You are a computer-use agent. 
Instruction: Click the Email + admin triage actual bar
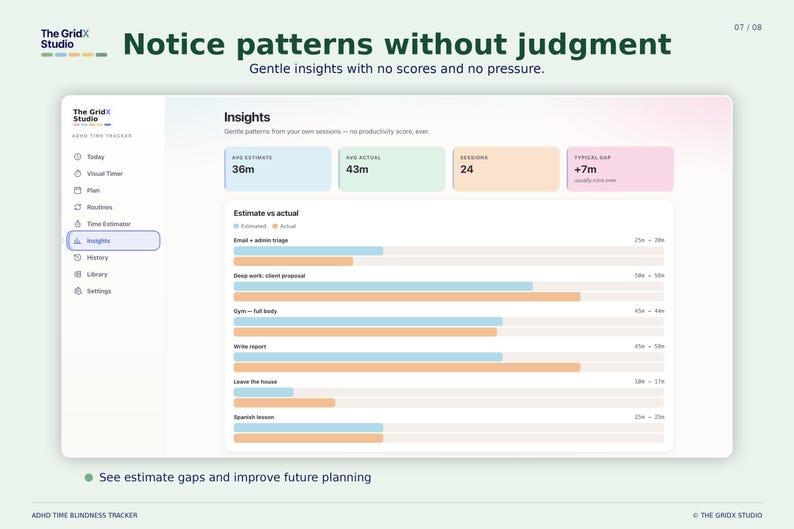coord(293,261)
